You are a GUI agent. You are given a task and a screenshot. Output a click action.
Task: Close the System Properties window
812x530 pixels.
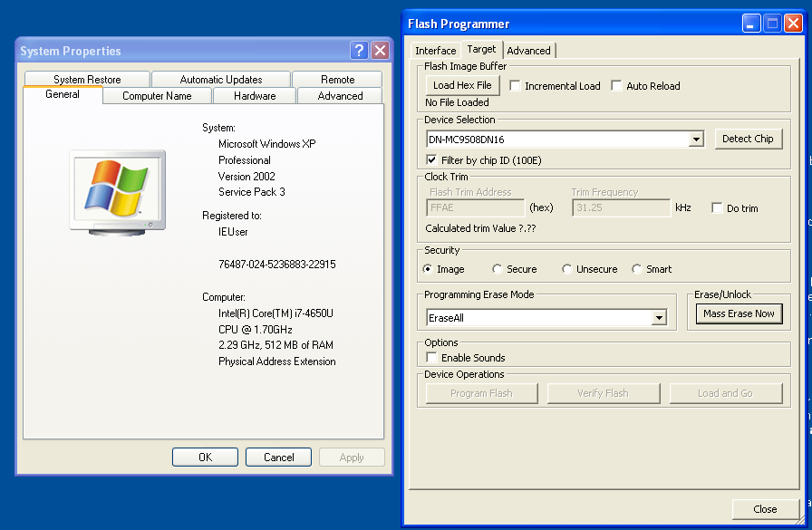coord(381,50)
